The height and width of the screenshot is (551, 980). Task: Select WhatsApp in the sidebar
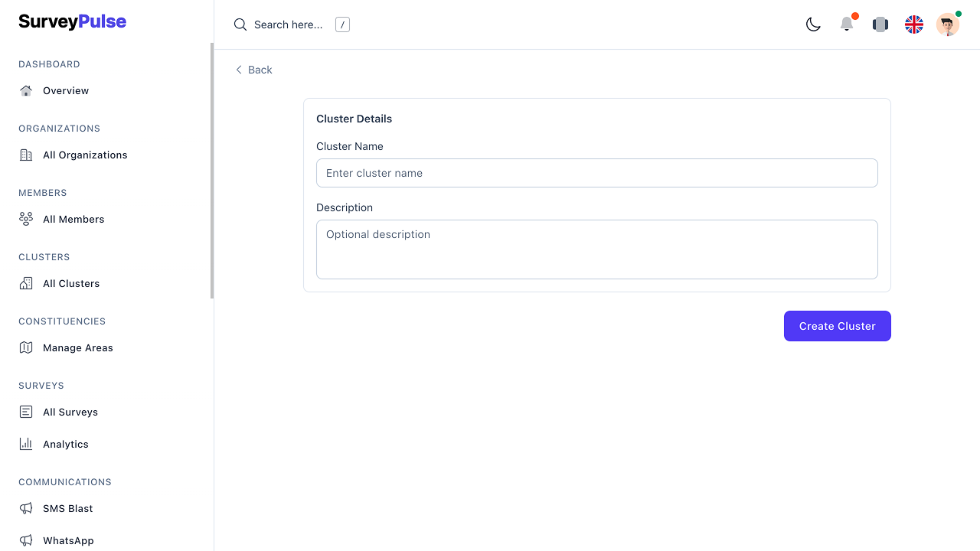[x=68, y=540]
